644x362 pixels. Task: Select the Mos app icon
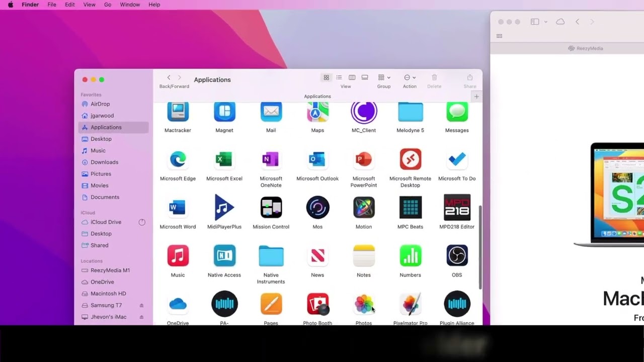[x=317, y=208]
